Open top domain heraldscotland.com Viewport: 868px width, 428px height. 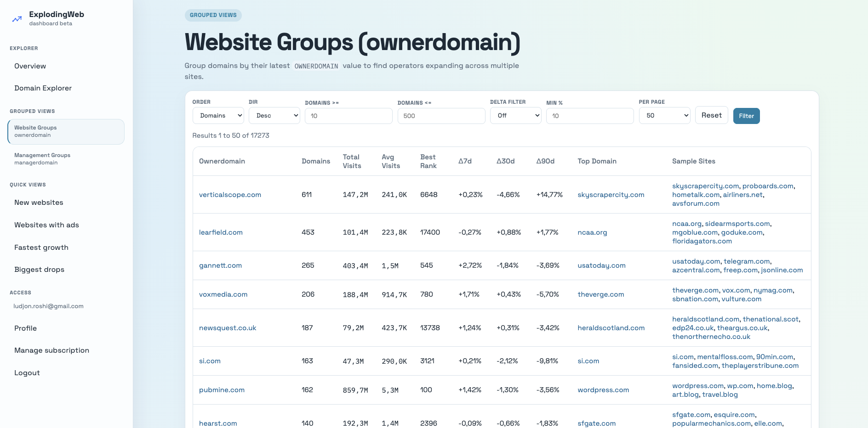(x=611, y=328)
